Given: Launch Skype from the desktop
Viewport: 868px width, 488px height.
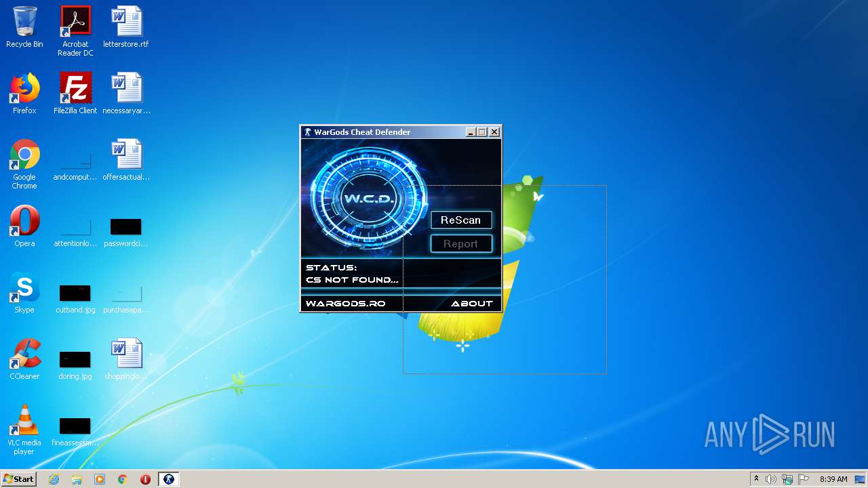Looking at the screenshot, I should (24, 293).
